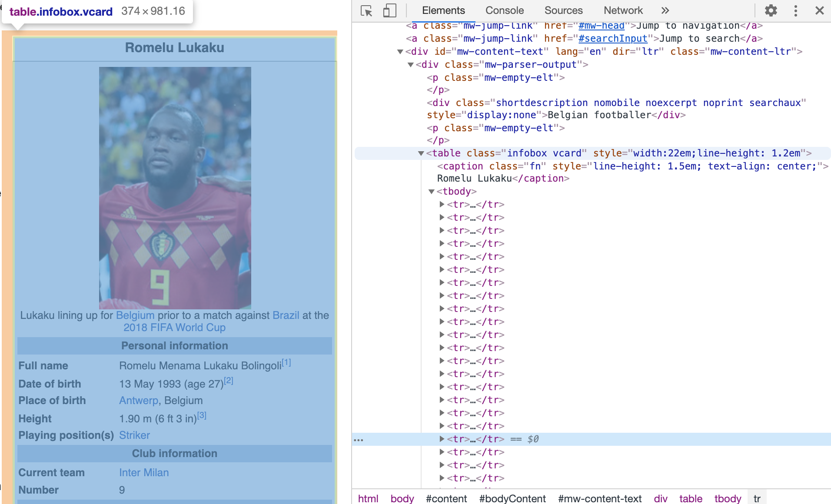The image size is (831, 504).
Task: Select body in the breadcrumb bar
Action: [402, 498]
